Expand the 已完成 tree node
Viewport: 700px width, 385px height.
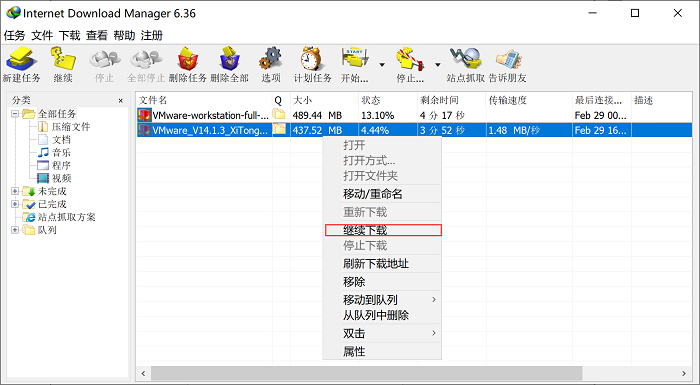click(x=15, y=204)
